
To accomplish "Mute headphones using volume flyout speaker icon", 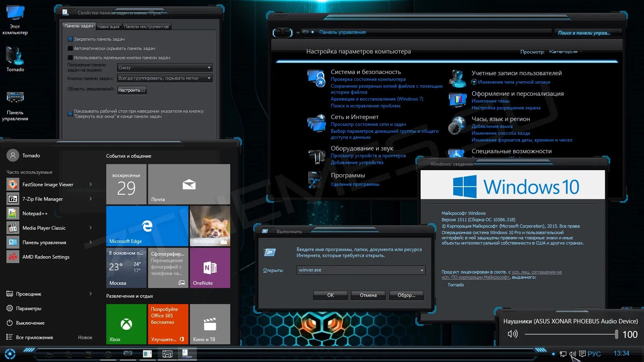I will (512, 334).
